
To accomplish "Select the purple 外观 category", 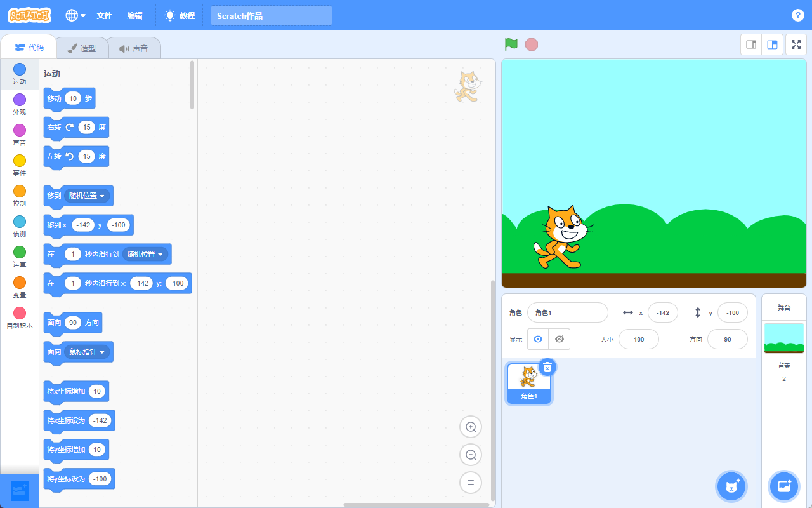I will click(20, 104).
